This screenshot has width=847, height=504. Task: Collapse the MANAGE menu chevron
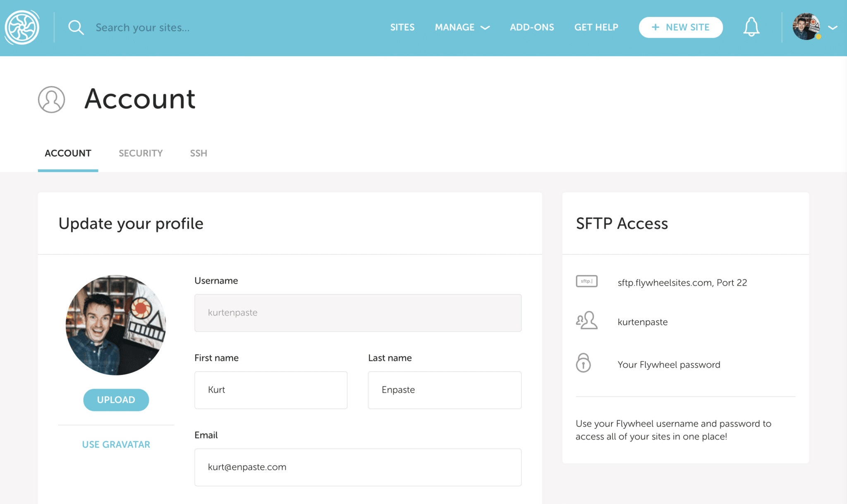pos(485,28)
